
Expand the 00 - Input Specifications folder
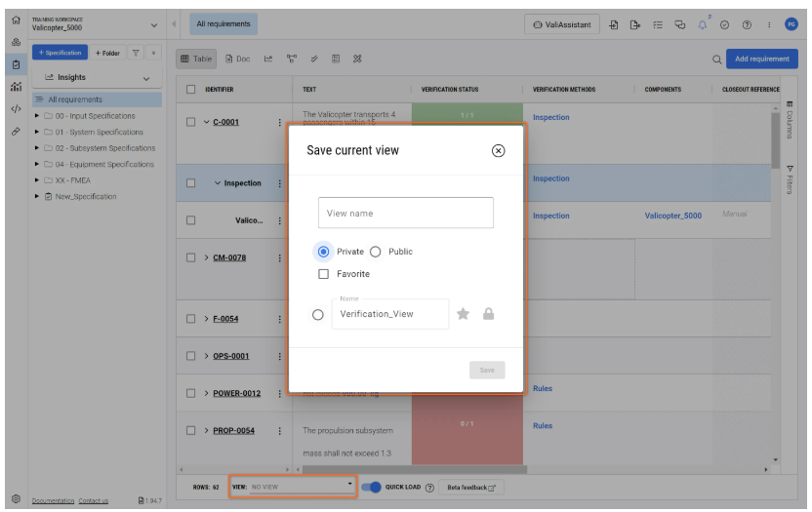(x=37, y=116)
